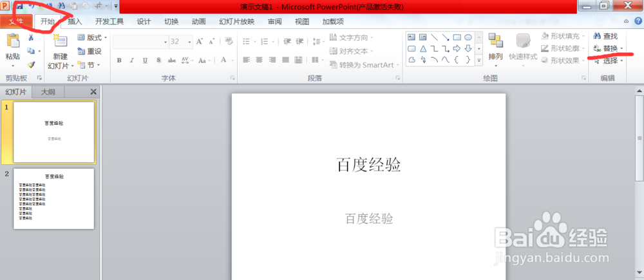This screenshot has width=644, height=280.
Task: Click the font color A icon
Action: [x=223, y=60]
